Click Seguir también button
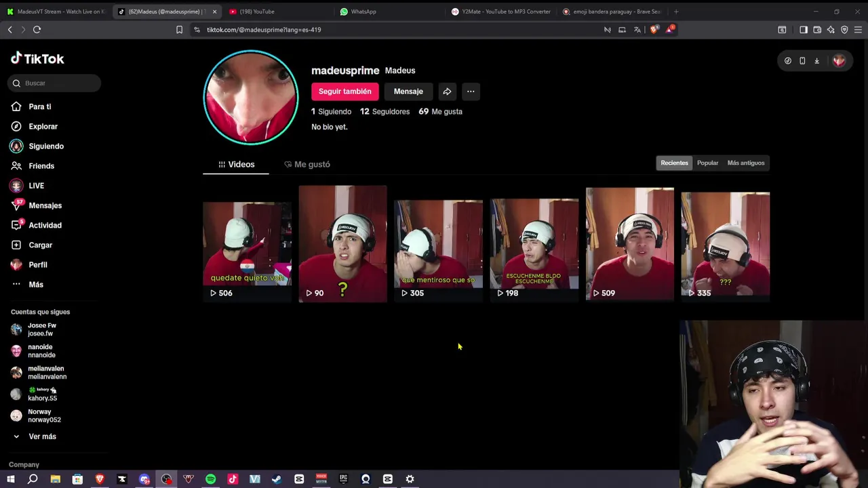This screenshot has width=868, height=488. pos(344,91)
